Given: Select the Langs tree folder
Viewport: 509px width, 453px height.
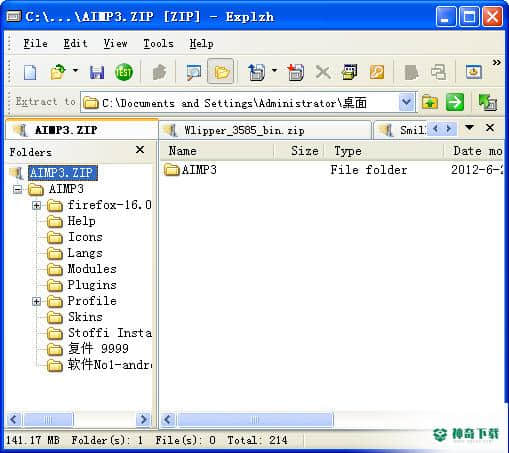Looking at the screenshot, I should coord(85,253).
